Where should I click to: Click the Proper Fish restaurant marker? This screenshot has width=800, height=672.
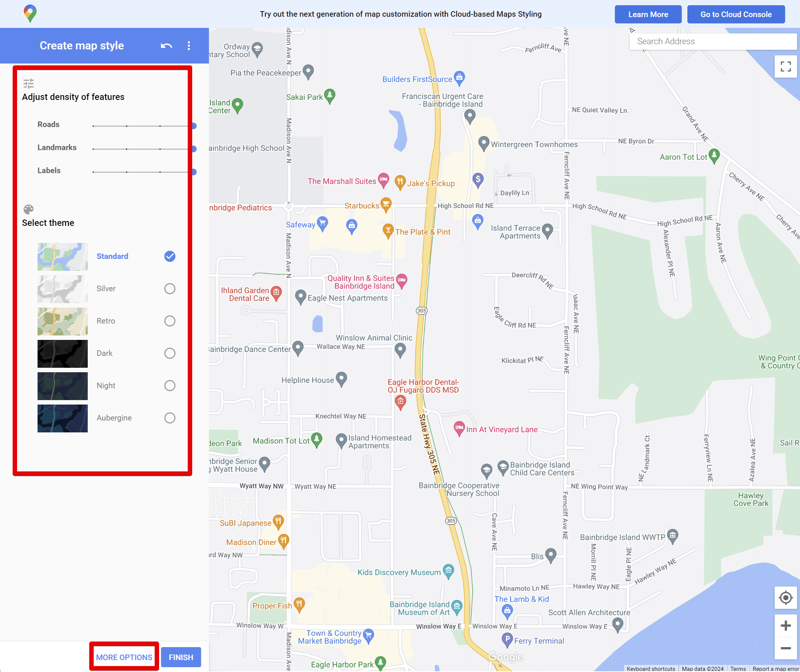click(x=300, y=605)
